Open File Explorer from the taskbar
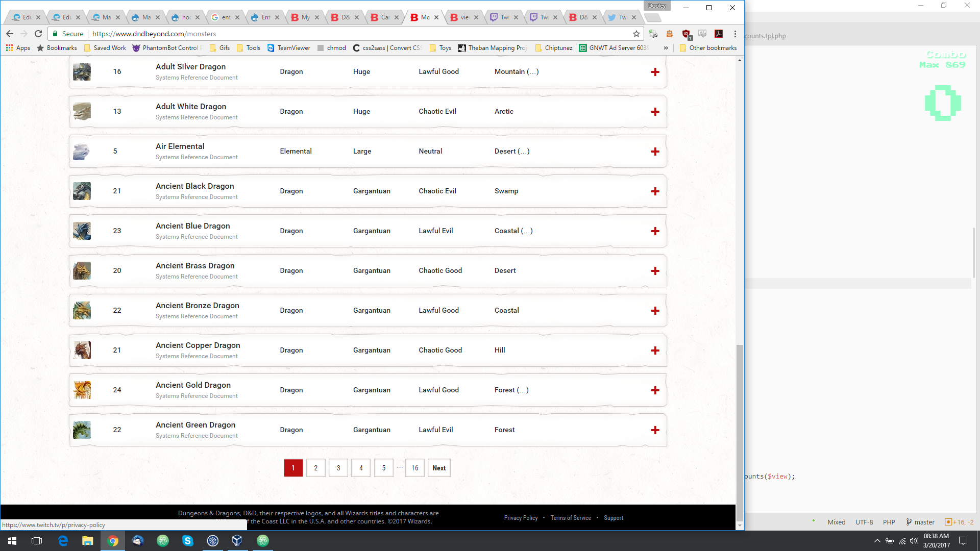980x551 pixels. click(88, 541)
